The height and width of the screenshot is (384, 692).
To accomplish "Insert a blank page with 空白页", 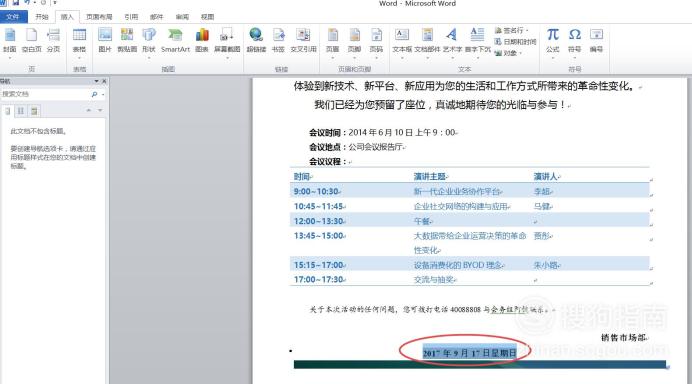I will pos(31,40).
